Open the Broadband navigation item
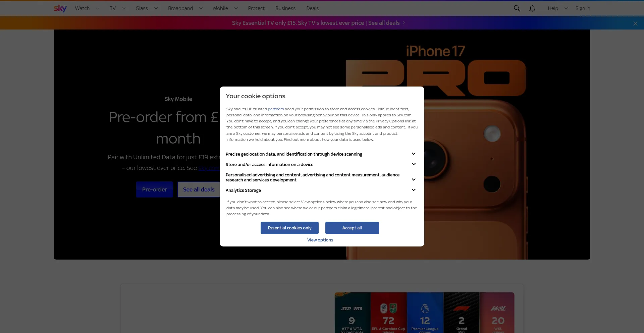 (180, 8)
